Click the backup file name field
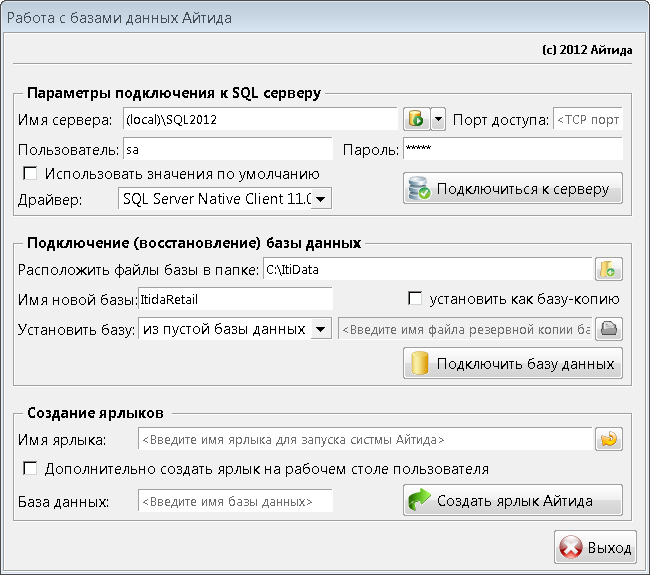650x575 pixels. (465, 329)
